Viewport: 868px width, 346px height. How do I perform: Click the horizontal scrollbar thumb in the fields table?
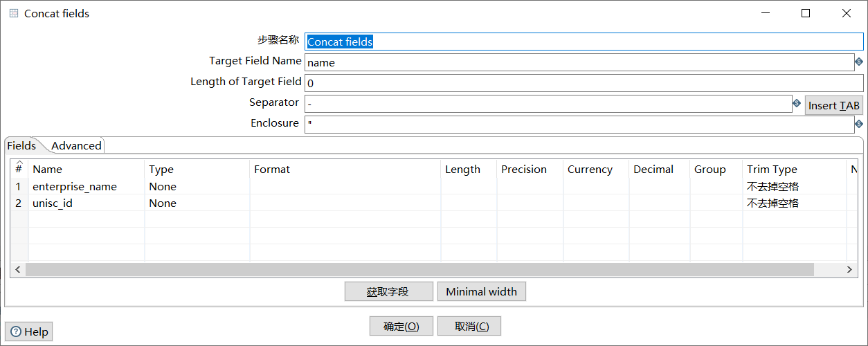point(419,269)
